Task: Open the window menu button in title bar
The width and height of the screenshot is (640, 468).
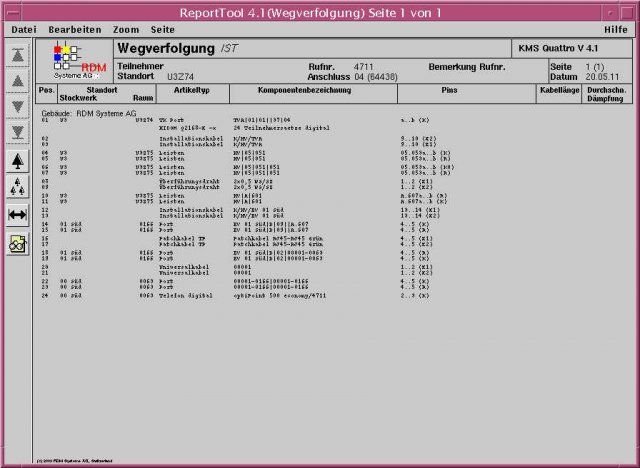Action: tap(13, 13)
